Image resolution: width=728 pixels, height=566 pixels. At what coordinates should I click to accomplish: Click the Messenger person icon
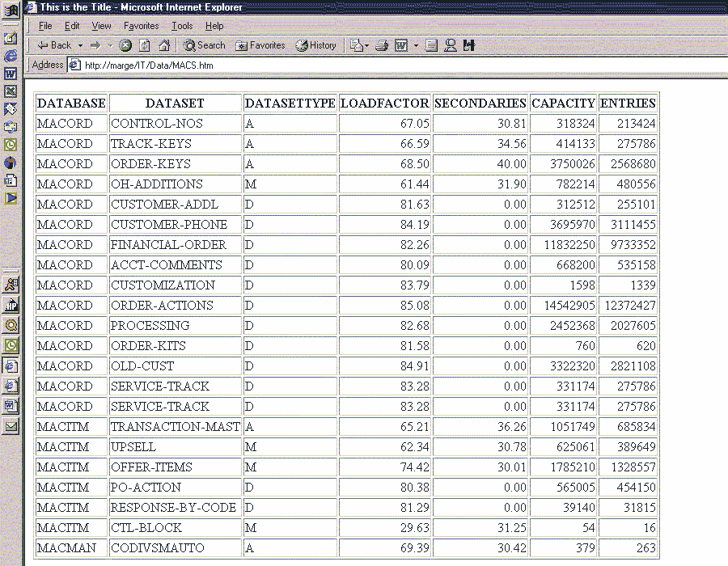[x=450, y=45]
